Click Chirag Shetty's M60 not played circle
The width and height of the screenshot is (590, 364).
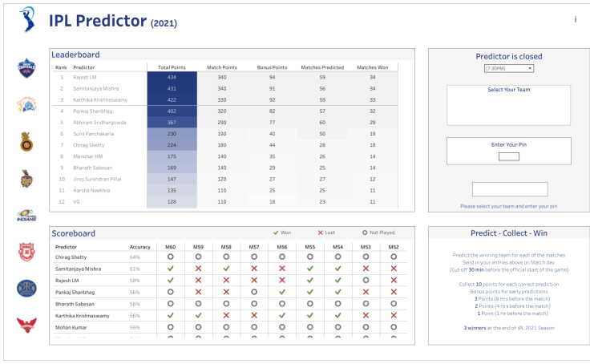click(171, 257)
